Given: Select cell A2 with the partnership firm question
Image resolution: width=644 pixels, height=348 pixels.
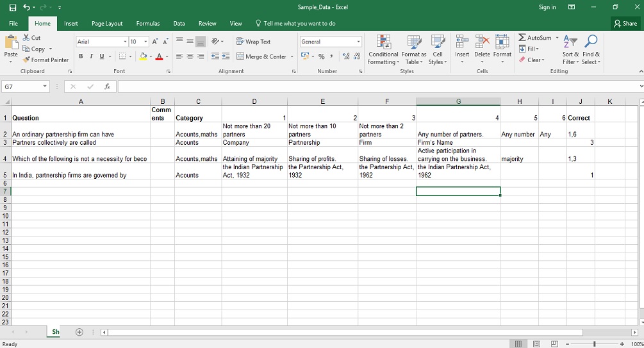Looking at the screenshot, I should click(x=80, y=134).
